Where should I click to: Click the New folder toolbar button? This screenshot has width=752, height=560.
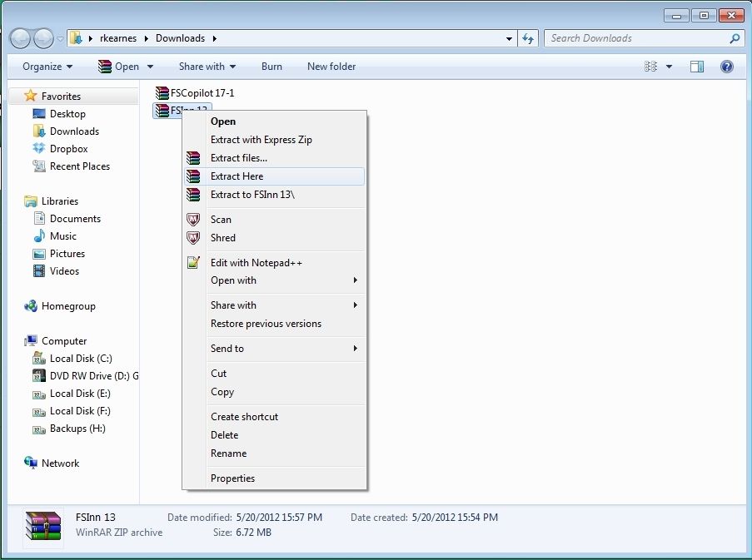point(331,67)
